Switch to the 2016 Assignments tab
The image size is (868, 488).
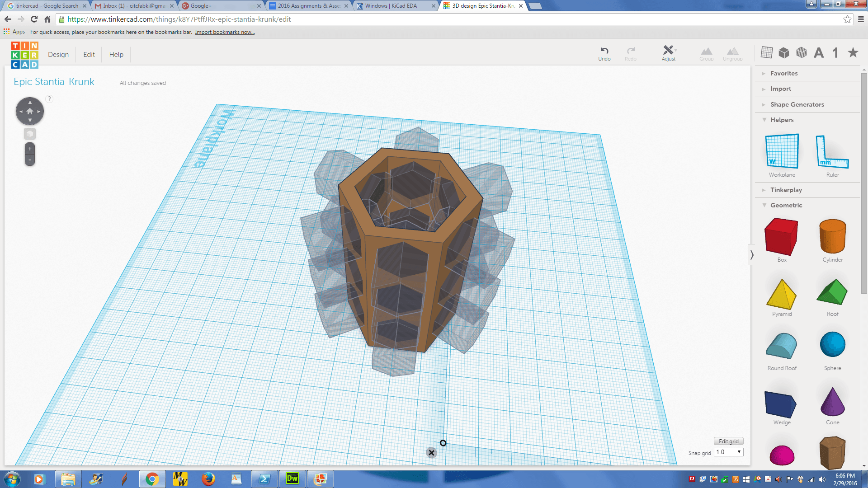pyautogui.click(x=308, y=6)
